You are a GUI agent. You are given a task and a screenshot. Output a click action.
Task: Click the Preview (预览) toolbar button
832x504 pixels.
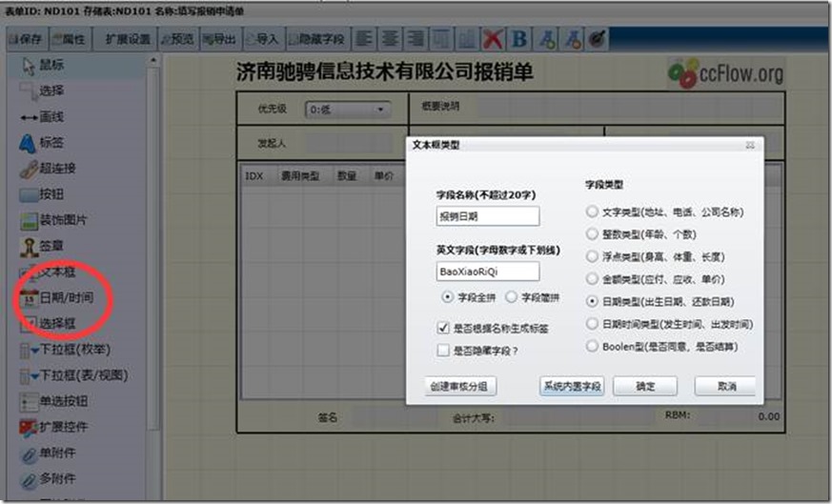[178, 39]
